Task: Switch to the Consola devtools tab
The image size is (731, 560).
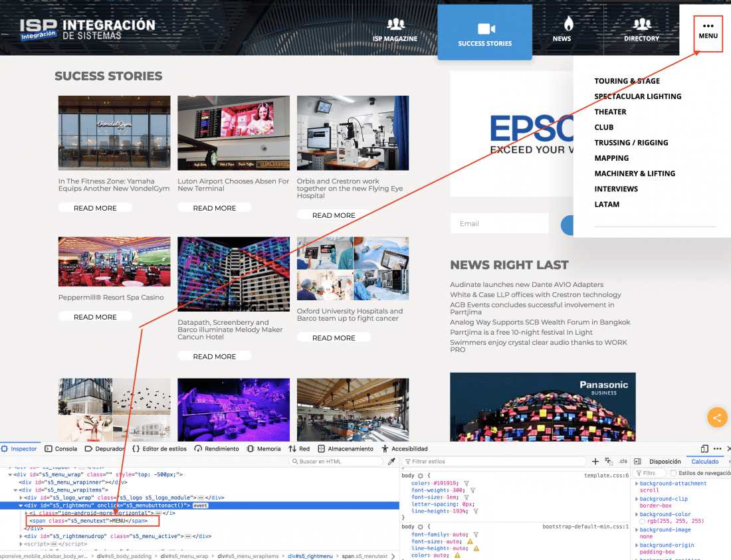Action: [61, 448]
